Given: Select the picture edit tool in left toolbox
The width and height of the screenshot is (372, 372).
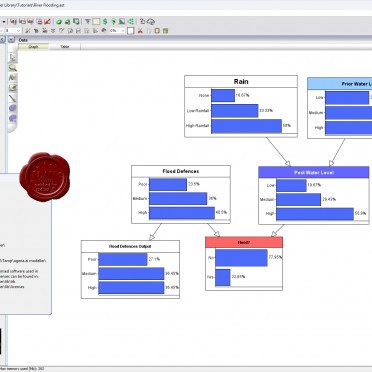Looking at the screenshot, I should pyautogui.click(x=13, y=88).
